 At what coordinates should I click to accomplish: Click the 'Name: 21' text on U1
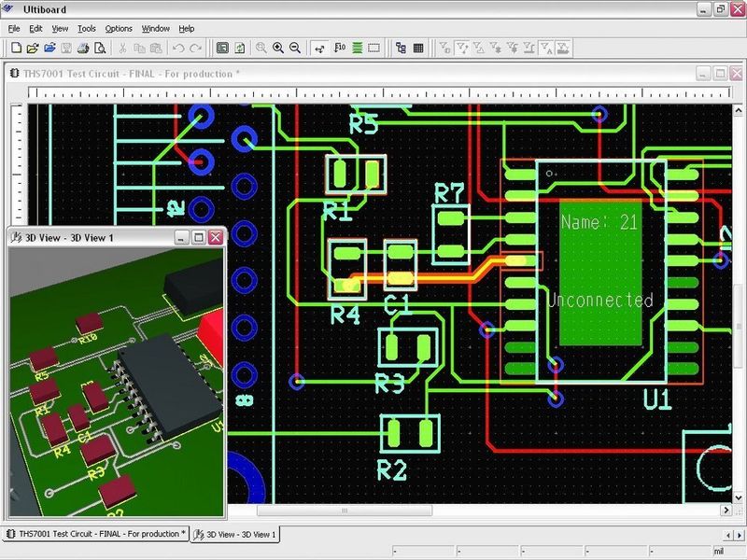(599, 222)
